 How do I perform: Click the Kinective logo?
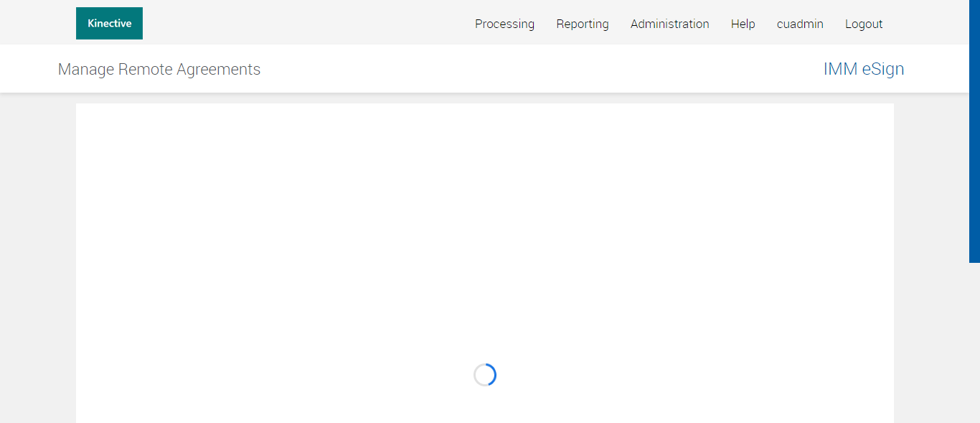(109, 23)
